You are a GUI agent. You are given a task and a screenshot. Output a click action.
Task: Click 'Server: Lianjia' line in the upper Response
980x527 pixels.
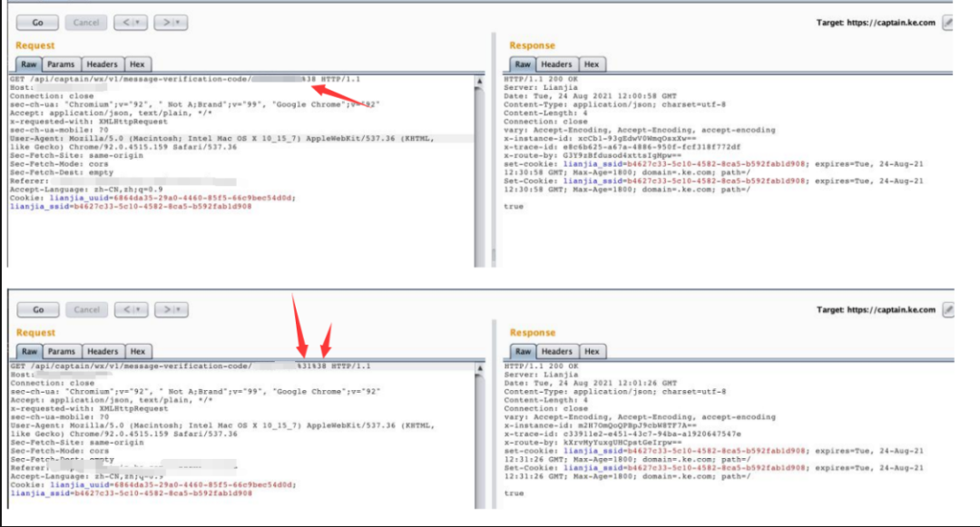tap(541, 88)
